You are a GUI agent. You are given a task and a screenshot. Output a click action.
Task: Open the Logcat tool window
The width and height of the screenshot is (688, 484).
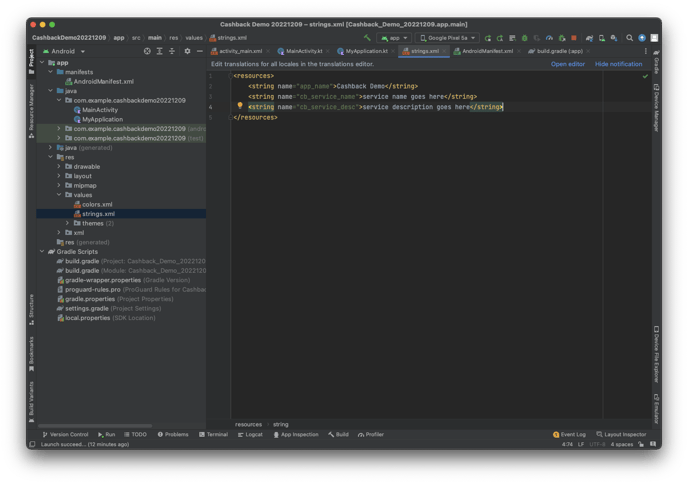tap(250, 434)
